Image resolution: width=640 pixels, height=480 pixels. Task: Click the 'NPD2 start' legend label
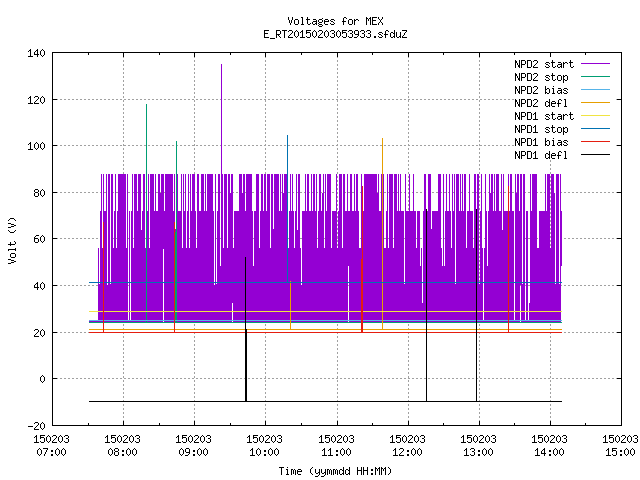pyautogui.click(x=544, y=64)
